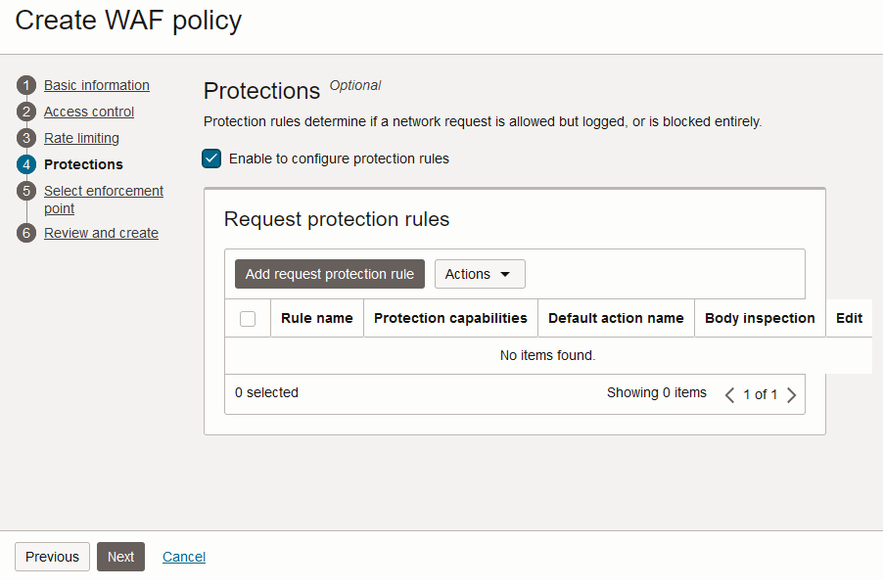The width and height of the screenshot is (883, 588).
Task: Go to next page arrow in table
Action: (x=792, y=395)
